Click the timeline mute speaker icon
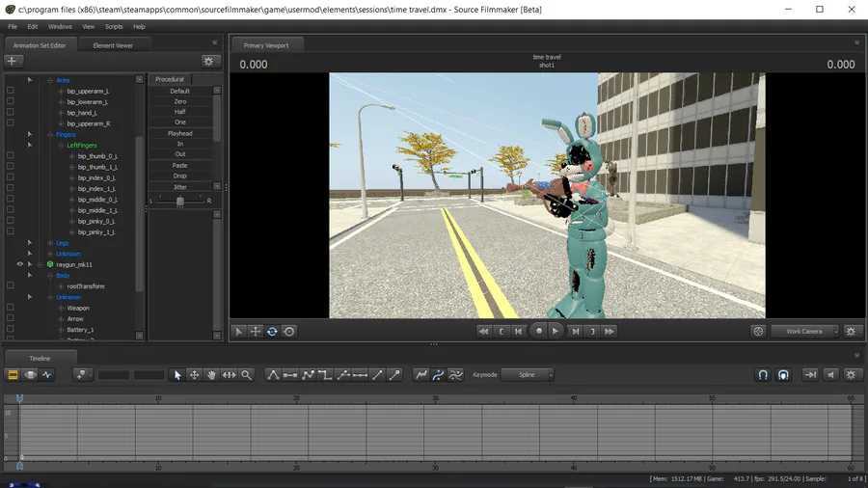 831,375
